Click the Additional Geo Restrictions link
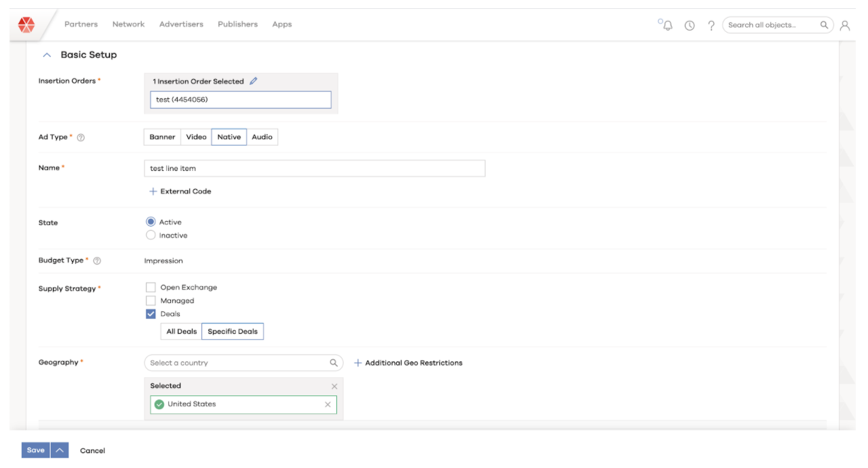 click(414, 363)
